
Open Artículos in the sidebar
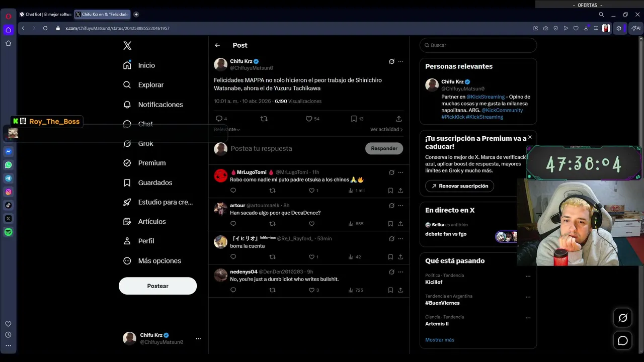[145, 222]
